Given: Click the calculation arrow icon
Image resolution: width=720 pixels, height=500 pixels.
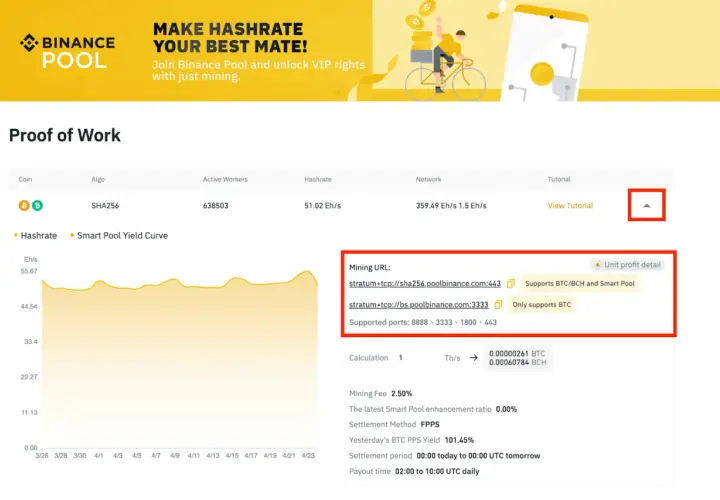Looking at the screenshot, I should click(473, 358).
